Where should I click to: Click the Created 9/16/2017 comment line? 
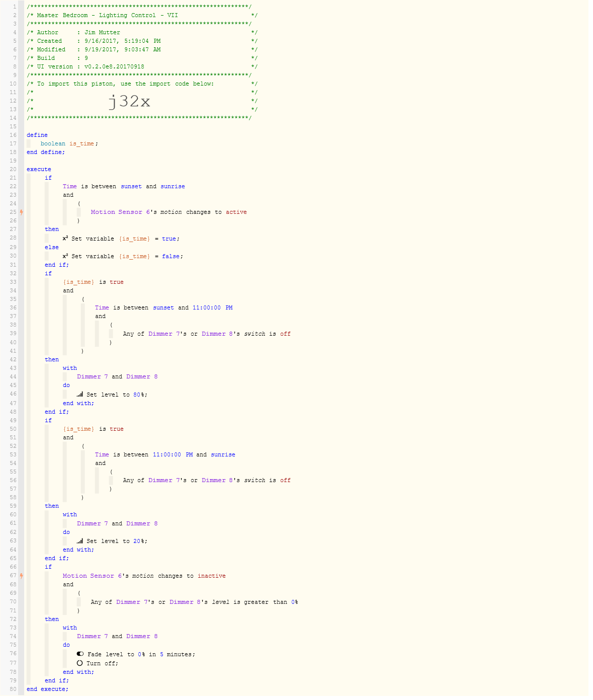pos(142,41)
